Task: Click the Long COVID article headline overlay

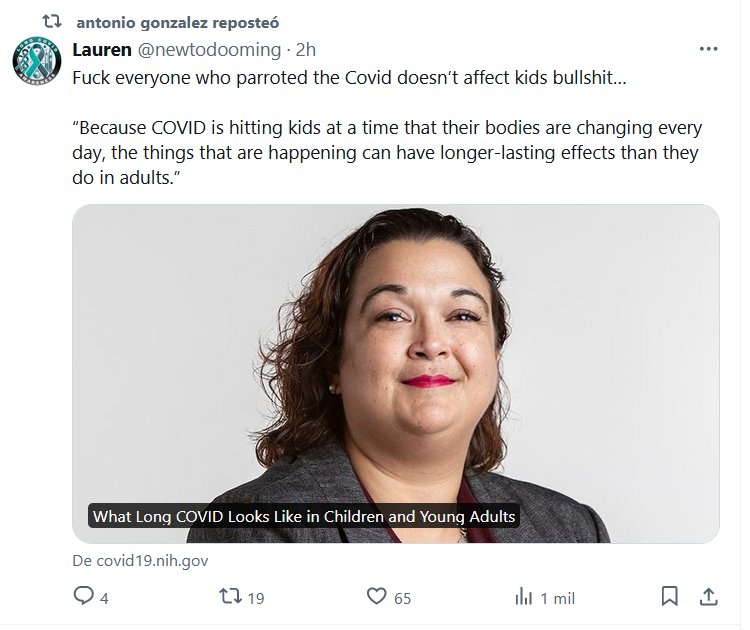Action: [304, 516]
